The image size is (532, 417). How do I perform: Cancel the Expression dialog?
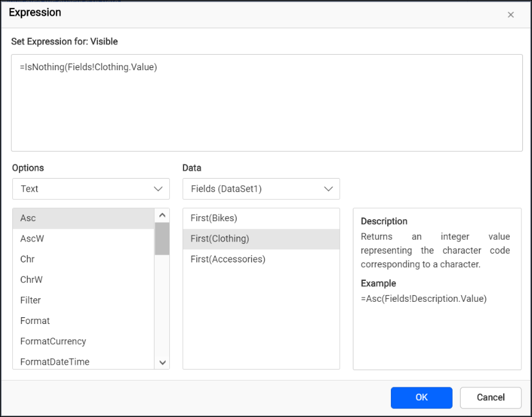(x=491, y=398)
